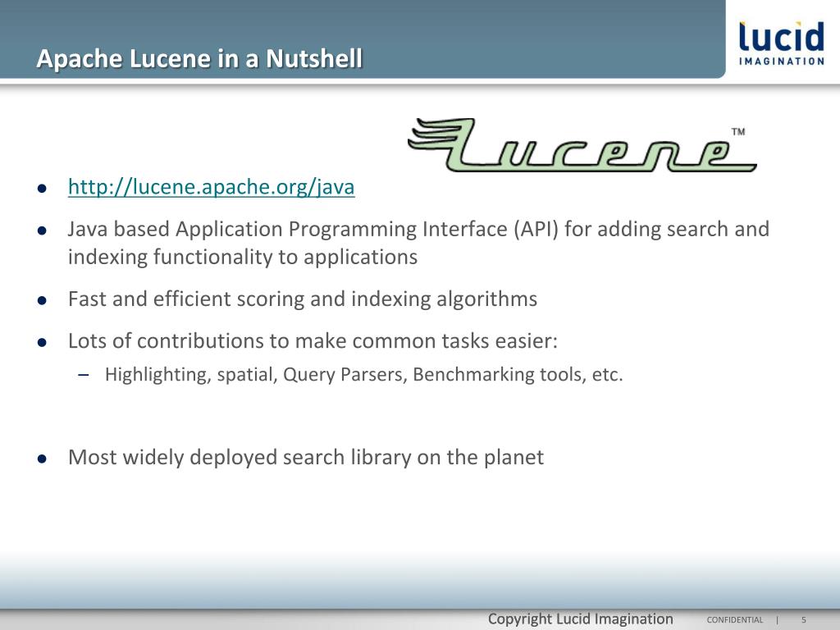Click 'Lots of contributions to make common tasks easier' text
Screen dimensions: 840x630
(x=313, y=340)
